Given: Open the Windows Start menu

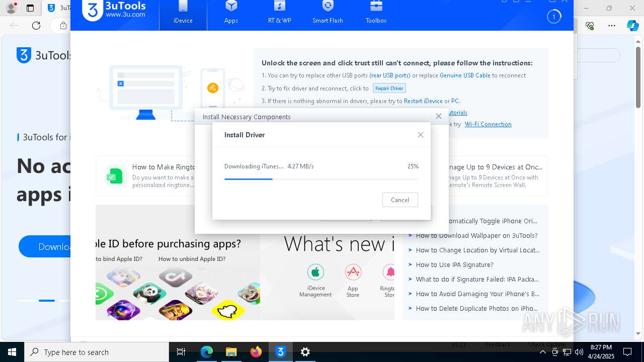Looking at the screenshot, I should 12,352.
